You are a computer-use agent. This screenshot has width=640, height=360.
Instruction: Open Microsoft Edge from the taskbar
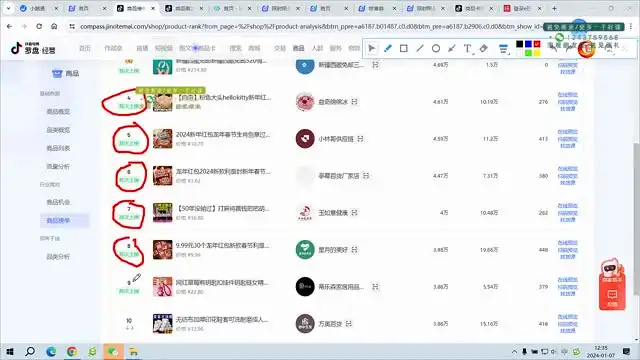point(51,351)
